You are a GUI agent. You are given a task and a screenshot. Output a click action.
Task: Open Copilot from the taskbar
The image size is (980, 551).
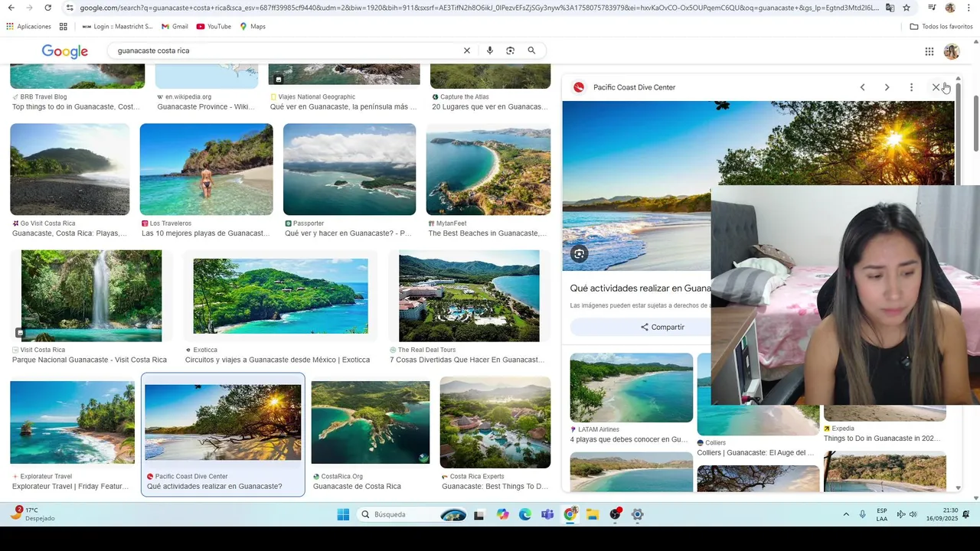click(502, 514)
